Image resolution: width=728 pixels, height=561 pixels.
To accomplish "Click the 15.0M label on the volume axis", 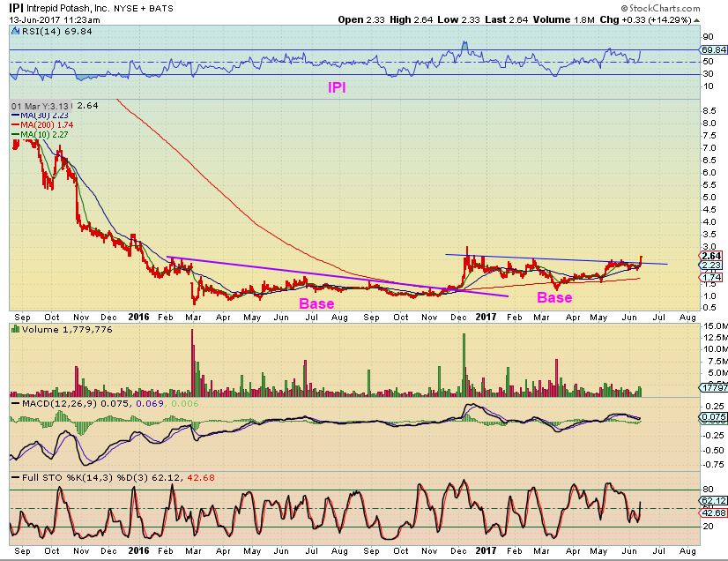I will (716, 325).
